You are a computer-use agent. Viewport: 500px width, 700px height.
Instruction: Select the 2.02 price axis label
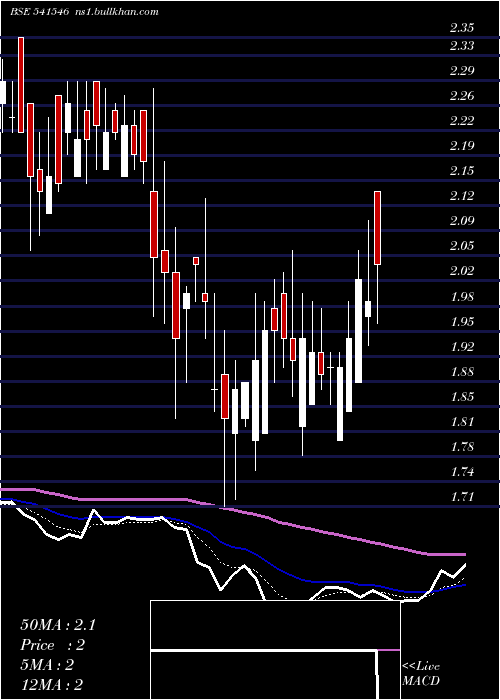pos(462,271)
